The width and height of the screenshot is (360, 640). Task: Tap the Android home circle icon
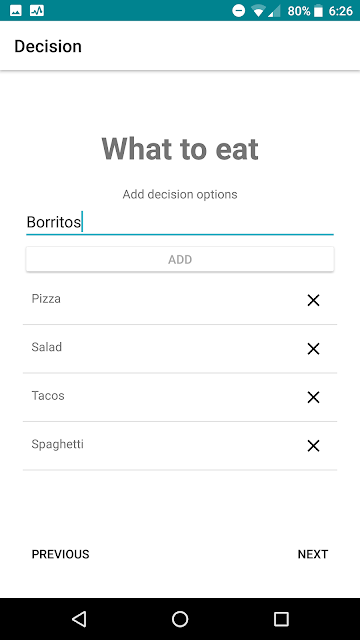(x=180, y=619)
